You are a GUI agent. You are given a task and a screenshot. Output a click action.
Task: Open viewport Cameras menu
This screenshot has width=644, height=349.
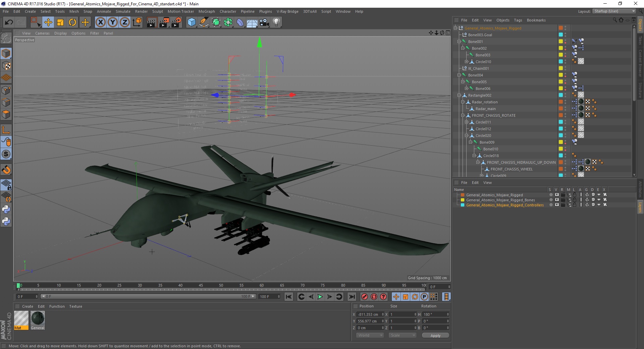(x=42, y=33)
